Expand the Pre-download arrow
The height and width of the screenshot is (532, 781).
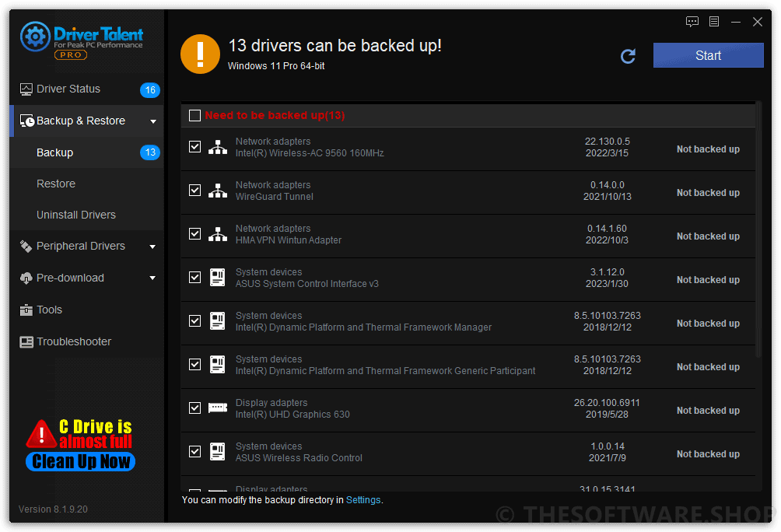[x=153, y=278]
